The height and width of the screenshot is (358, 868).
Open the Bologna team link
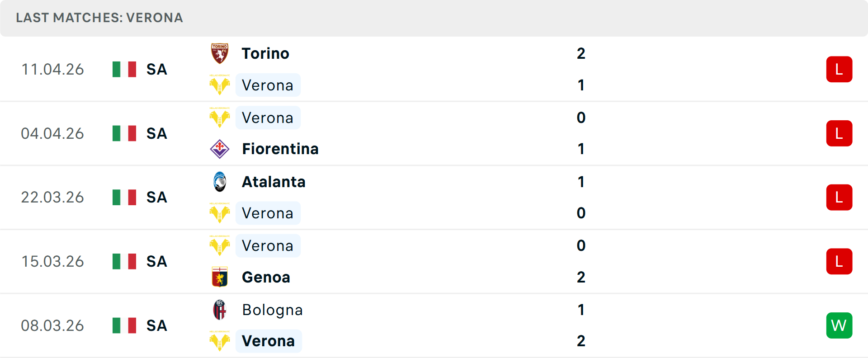pyautogui.click(x=272, y=310)
